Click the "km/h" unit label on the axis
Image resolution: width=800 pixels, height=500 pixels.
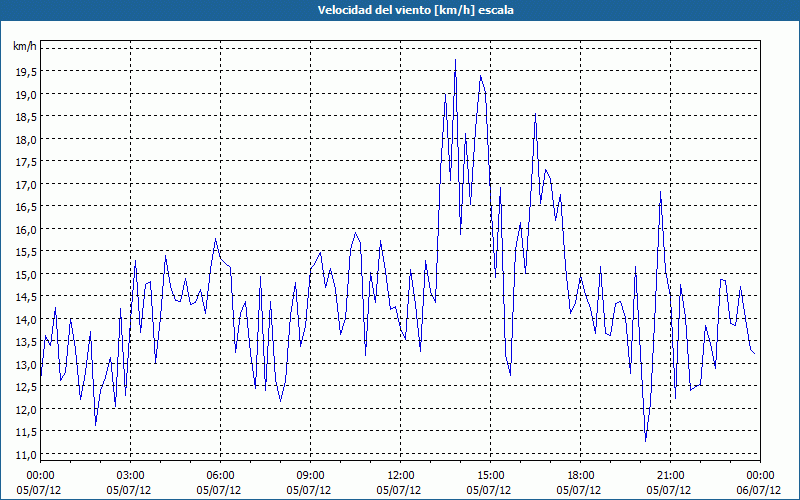(25, 47)
